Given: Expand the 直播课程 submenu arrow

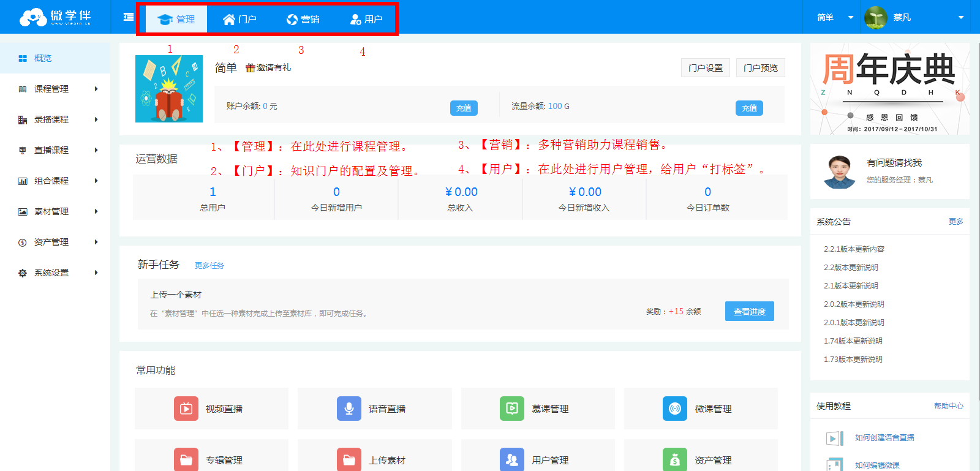Looking at the screenshot, I should coord(96,150).
